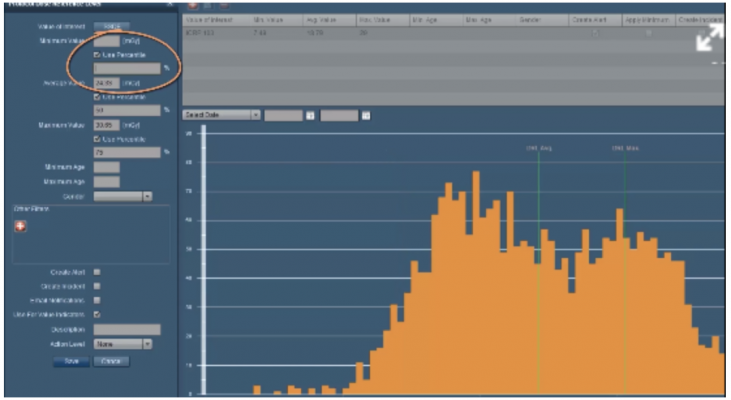Click the Cancel button
The width and height of the screenshot is (731, 400).
pyautogui.click(x=111, y=361)
